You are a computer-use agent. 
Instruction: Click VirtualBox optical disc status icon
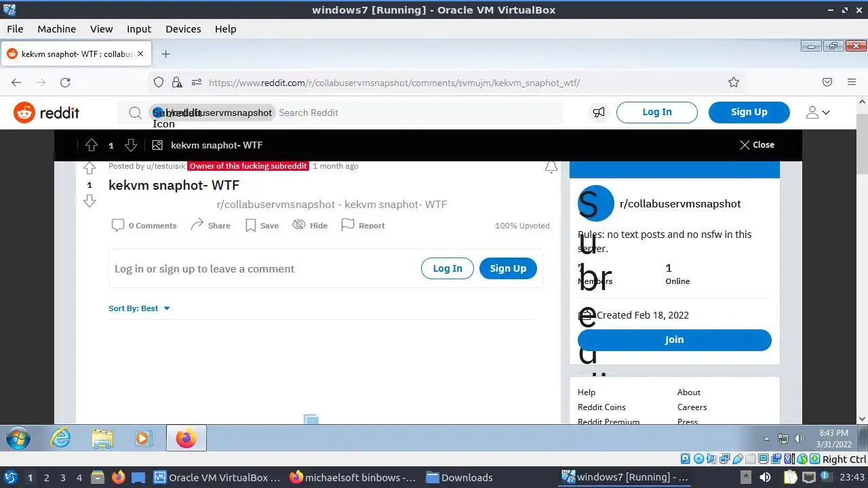tap(698, 460)
